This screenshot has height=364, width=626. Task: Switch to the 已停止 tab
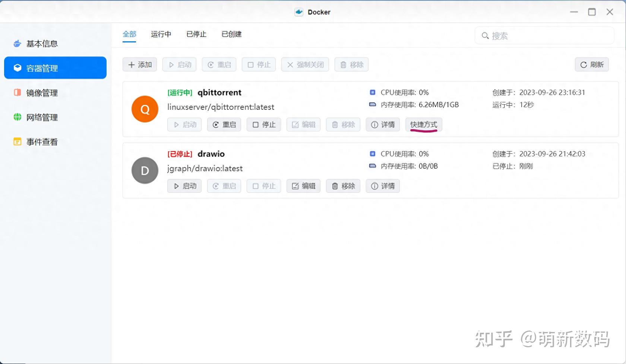coord(196,34)
